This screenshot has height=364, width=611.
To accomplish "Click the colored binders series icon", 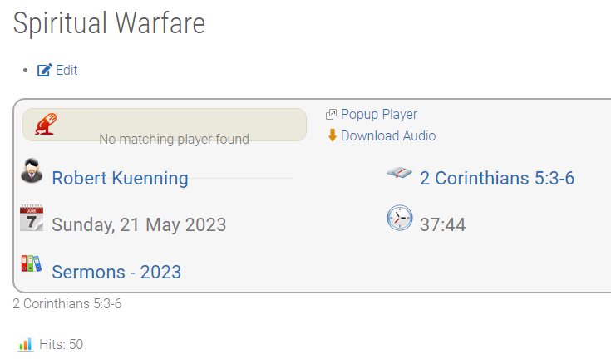I will click(x=32, y=263).
